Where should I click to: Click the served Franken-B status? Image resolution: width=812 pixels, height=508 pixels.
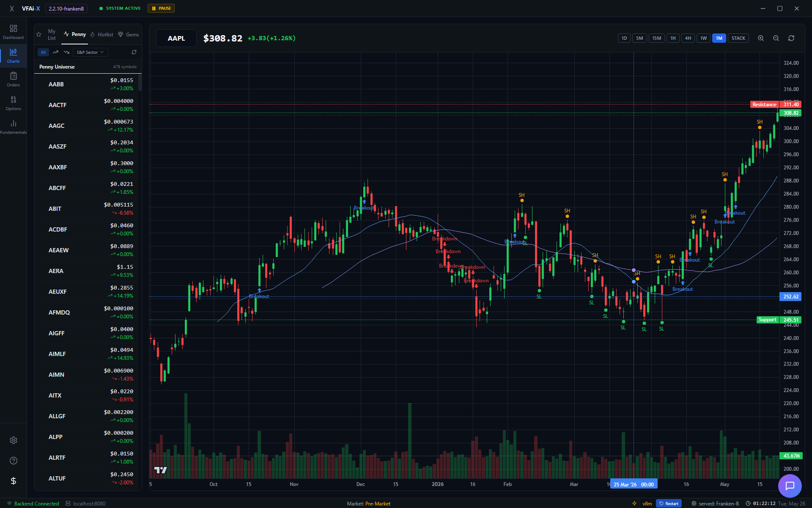pos(715,503)
